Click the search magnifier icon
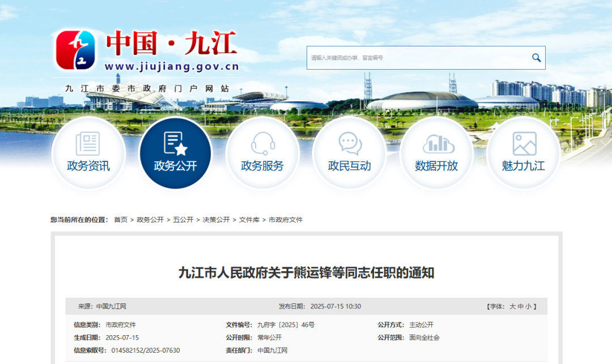The width and height of the screenshot is (612, 364). point(536,58)
